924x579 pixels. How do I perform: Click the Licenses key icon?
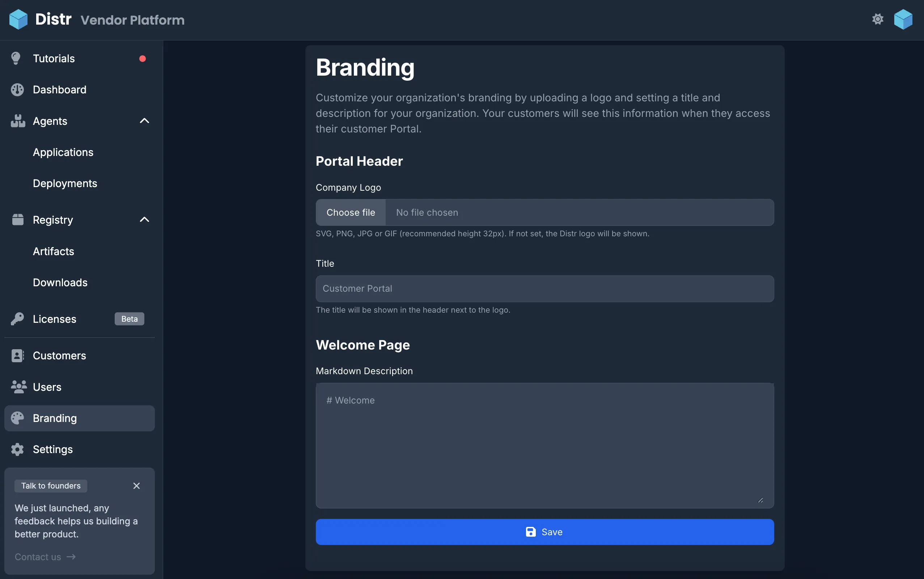click(17, 319)
